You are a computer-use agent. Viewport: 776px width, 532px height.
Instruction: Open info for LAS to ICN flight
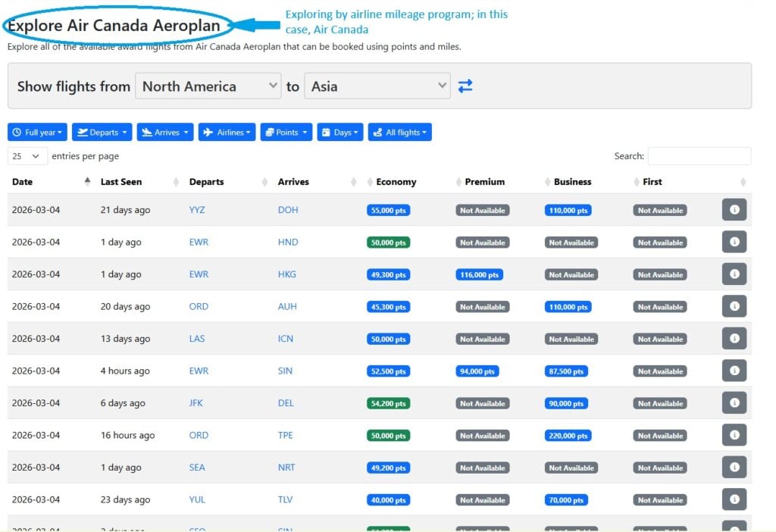click(734, 339)
